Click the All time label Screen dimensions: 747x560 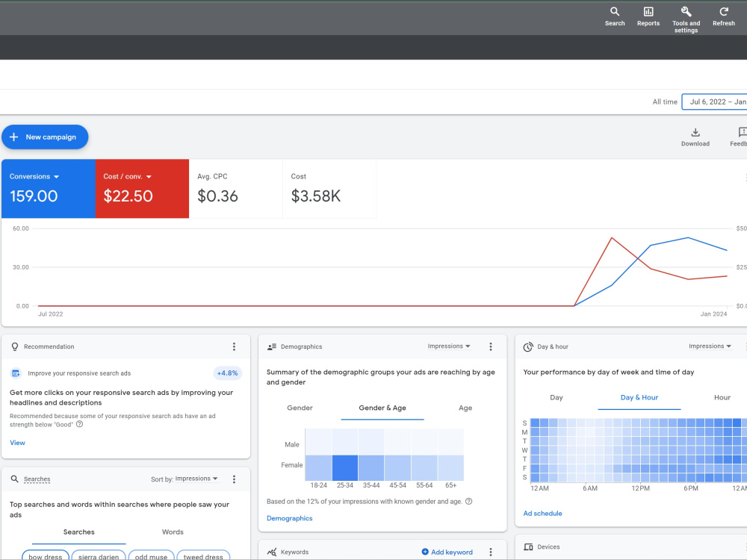click(x=665, y=102)
